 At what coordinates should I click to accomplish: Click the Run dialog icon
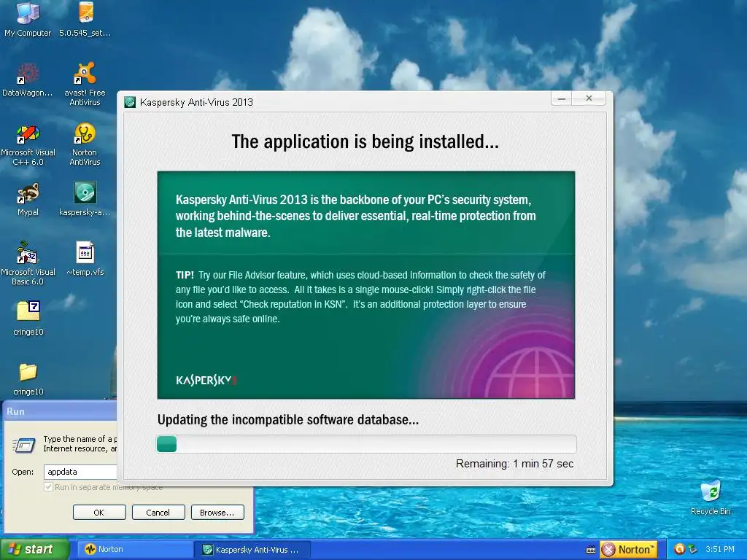(x=24, y=445)
